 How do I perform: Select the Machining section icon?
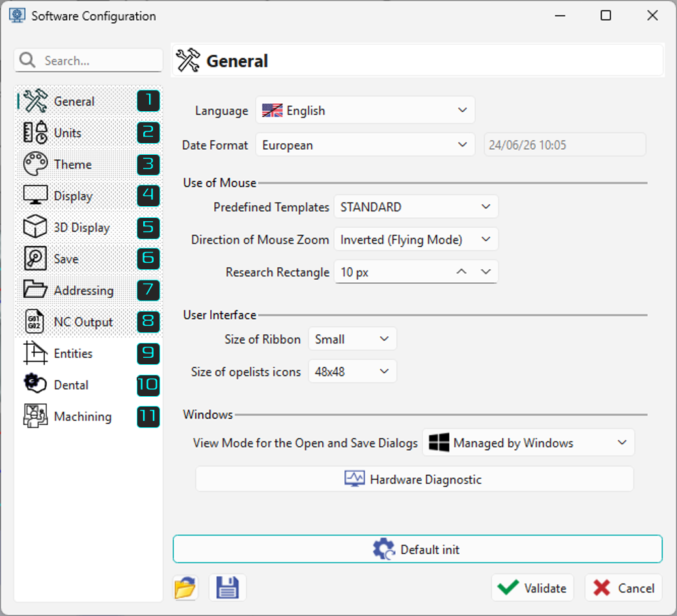[x=35, y=416]
